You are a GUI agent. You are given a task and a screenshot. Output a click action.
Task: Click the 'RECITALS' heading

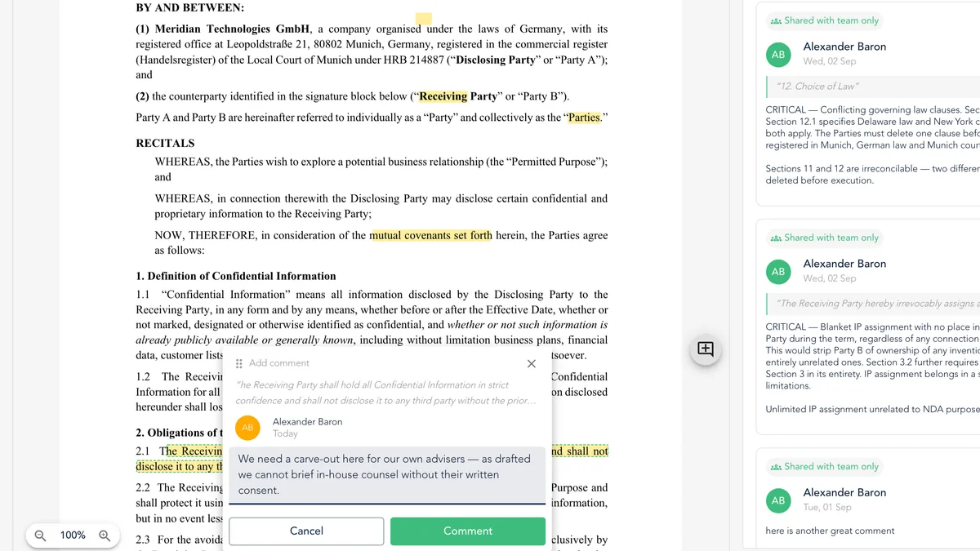click(165, 143)
